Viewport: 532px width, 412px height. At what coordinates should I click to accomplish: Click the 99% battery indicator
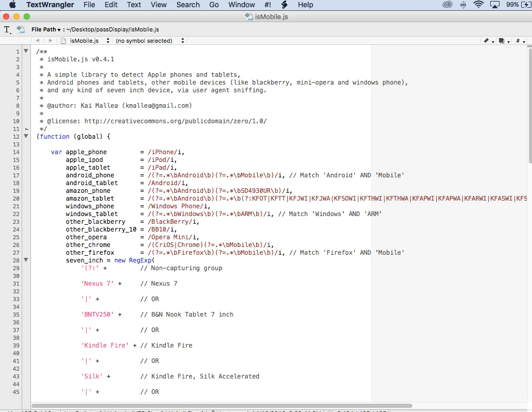tap(519, 5)
